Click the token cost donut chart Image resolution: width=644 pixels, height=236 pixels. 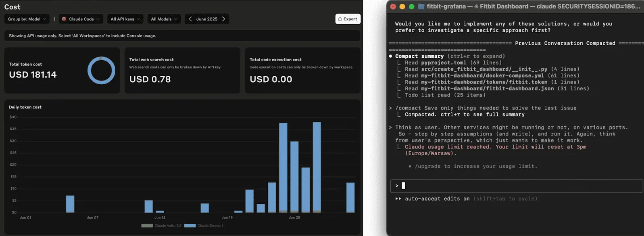[101, 71]
